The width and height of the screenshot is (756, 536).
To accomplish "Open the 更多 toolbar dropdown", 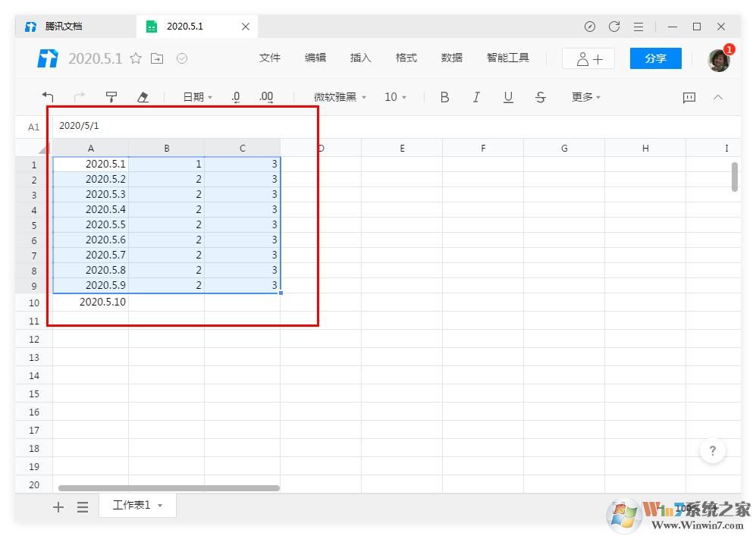I will [585, 97].
